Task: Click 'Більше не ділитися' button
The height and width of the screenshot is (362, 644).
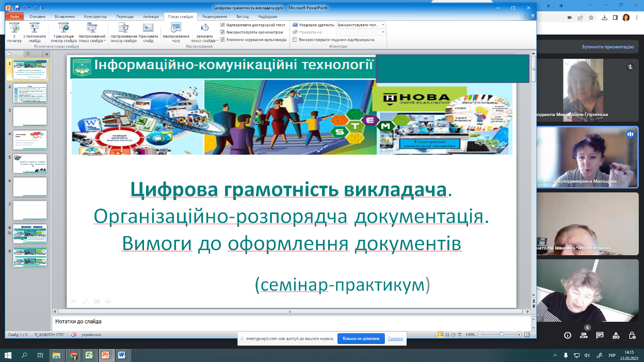Action: click(x=361, y=339)
